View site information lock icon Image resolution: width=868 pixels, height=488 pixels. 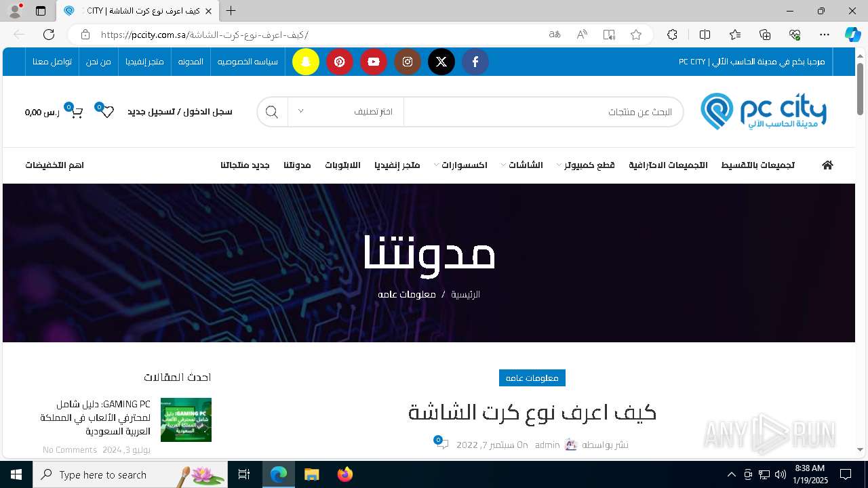[85, 35]
